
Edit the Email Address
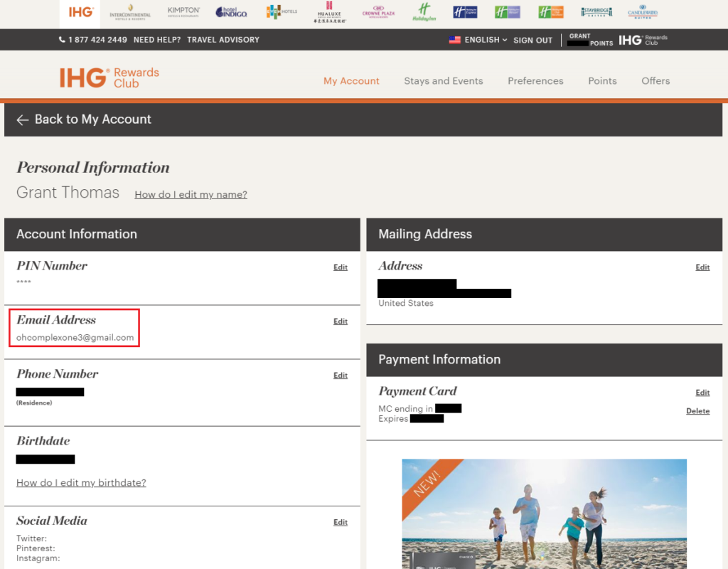(x=340, y=321)
